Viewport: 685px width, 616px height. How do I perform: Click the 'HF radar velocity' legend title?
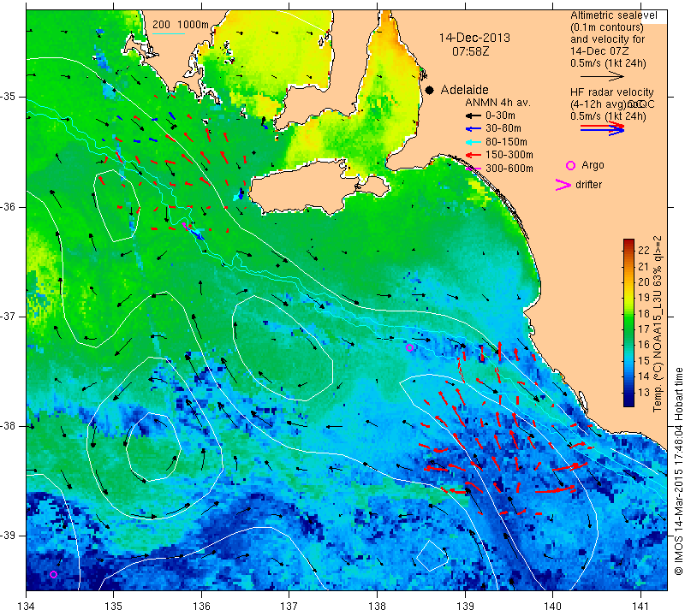612,92
